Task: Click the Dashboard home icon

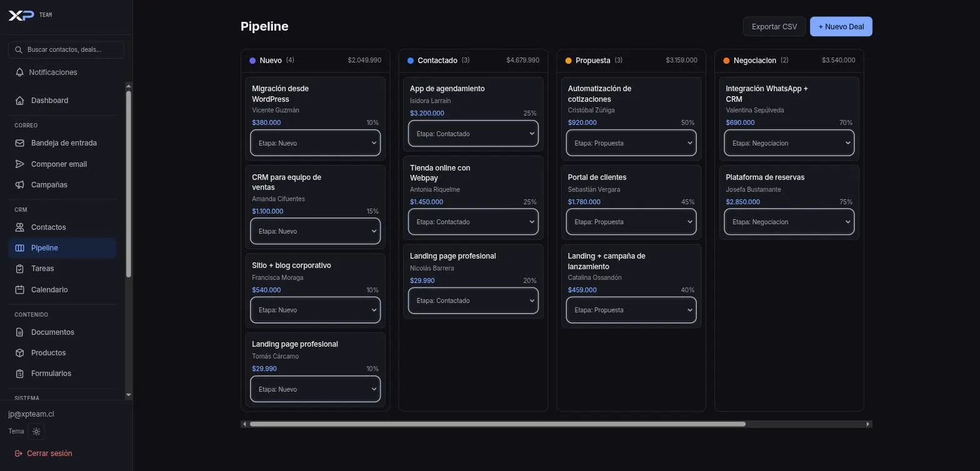Action: pos(20,101)
